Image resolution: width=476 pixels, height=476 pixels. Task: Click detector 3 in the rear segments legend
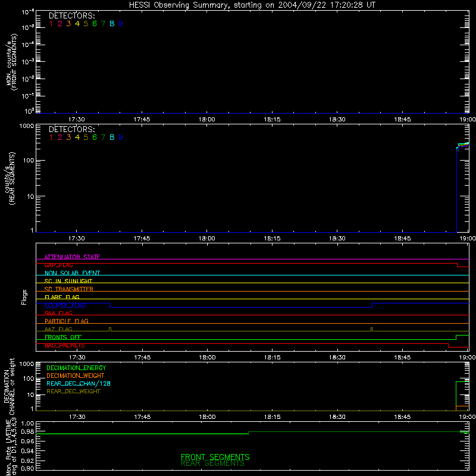[x=68, y=137]
